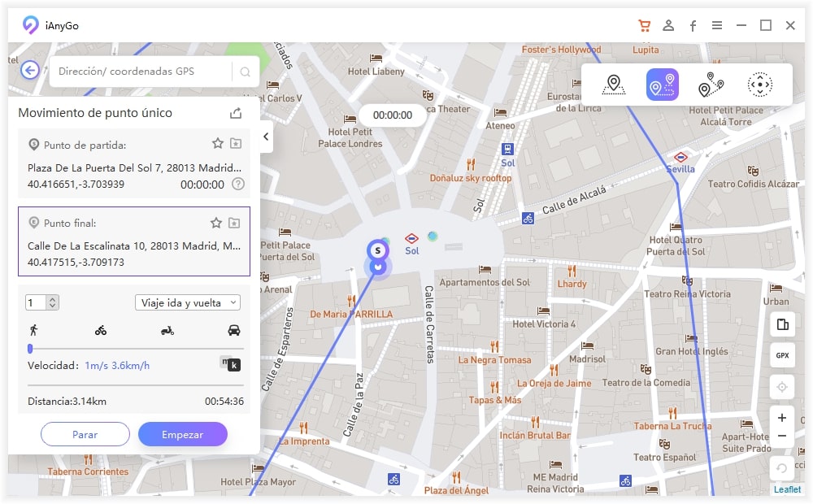This screenshot has height=504, width=813.
Task: Toggle the m/k unit switch
Action: point(230,364)
